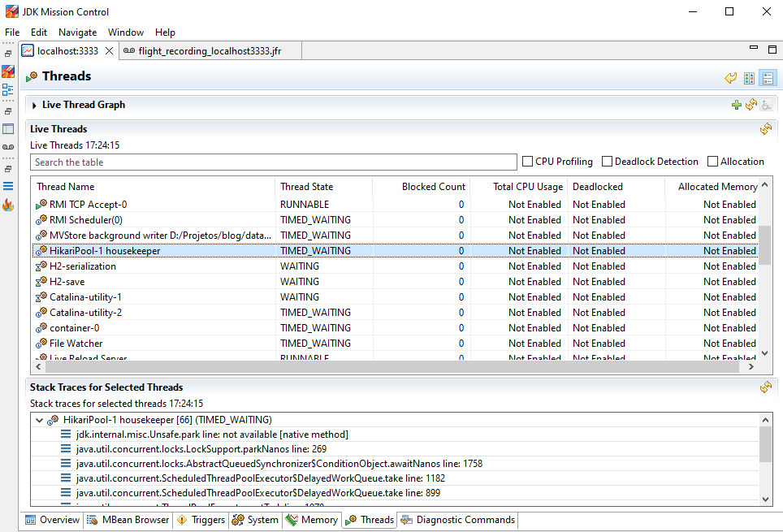Click the RMI TCP Accept-0 thread icon
This screenshot has height=532, width=783.
click(x=41, y=205)
